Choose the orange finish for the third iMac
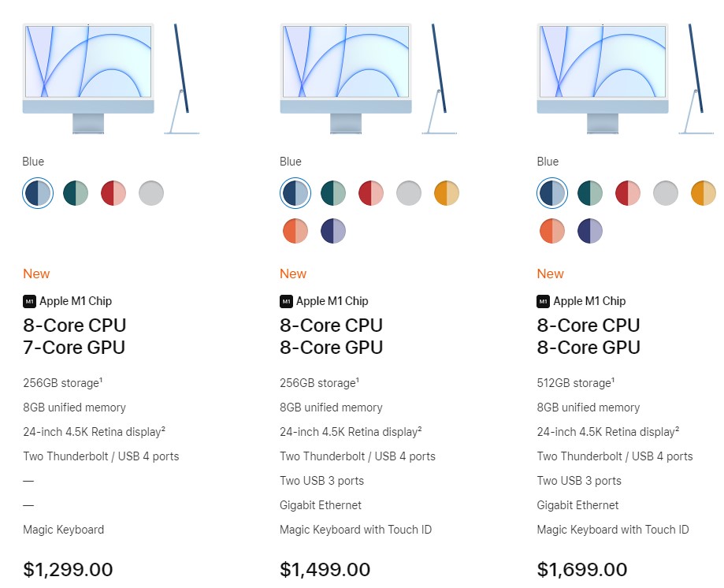Screen dimensions: 724x588 [552, 230]
